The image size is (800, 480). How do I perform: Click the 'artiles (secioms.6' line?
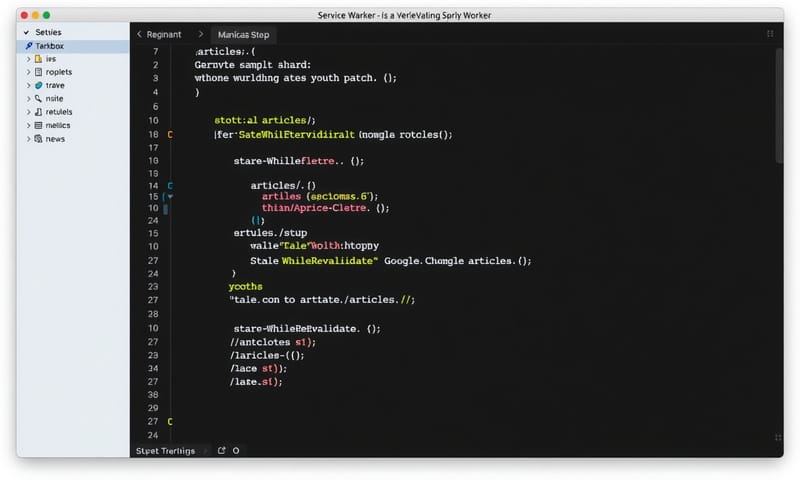pos(320,196)
